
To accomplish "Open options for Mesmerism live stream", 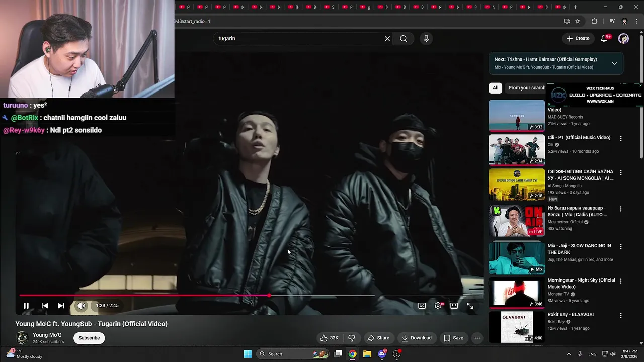I will pos(620,209).
